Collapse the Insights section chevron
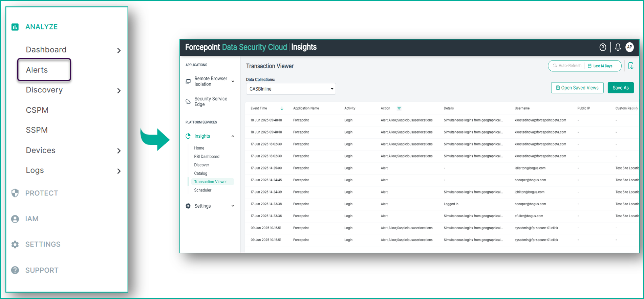Viewport: 644px width, 299px height. point(233,136)
